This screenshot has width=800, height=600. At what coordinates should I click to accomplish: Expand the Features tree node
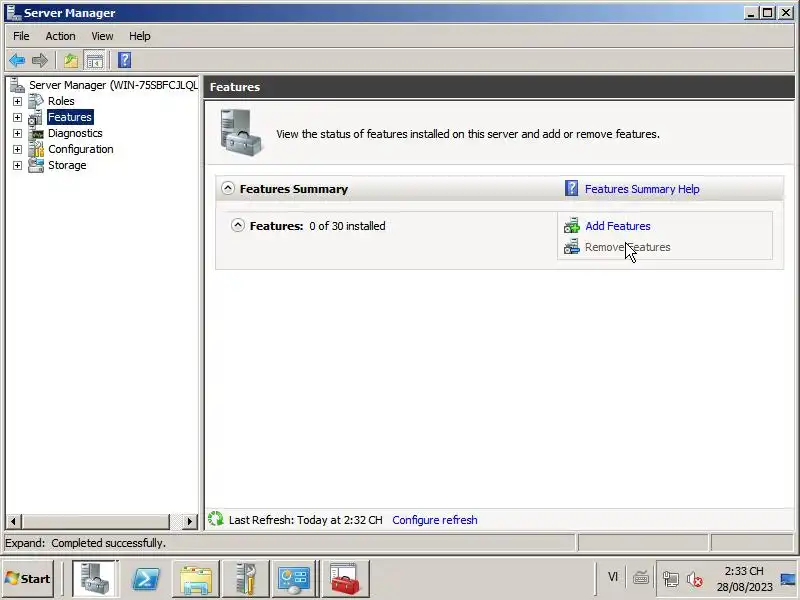[17, 117]
